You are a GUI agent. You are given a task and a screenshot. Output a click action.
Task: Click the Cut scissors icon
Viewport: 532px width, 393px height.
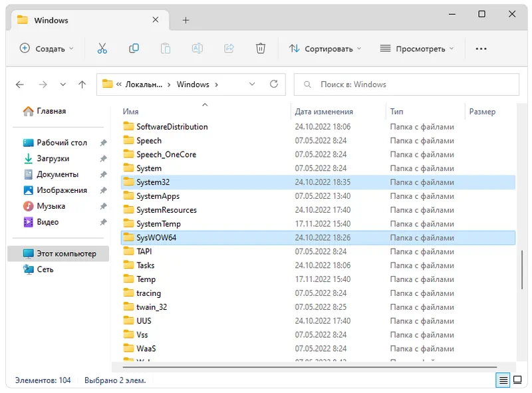[102, 49]
